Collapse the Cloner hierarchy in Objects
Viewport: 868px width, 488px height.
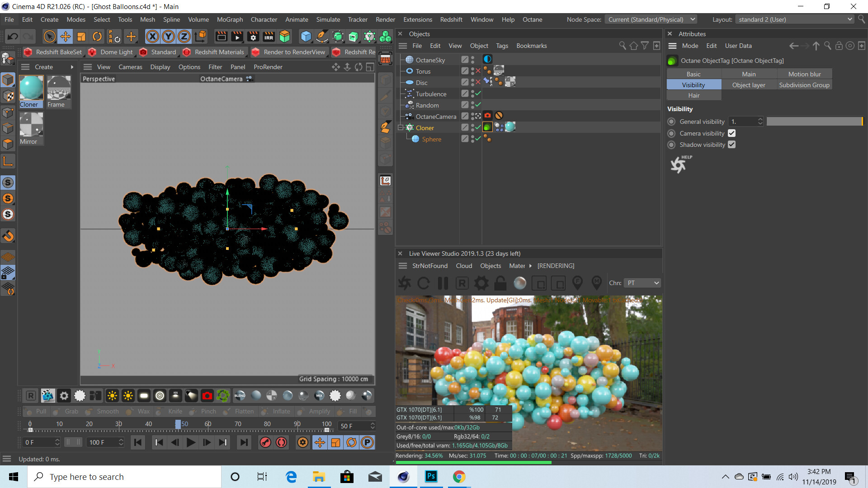tap(400, 128)
